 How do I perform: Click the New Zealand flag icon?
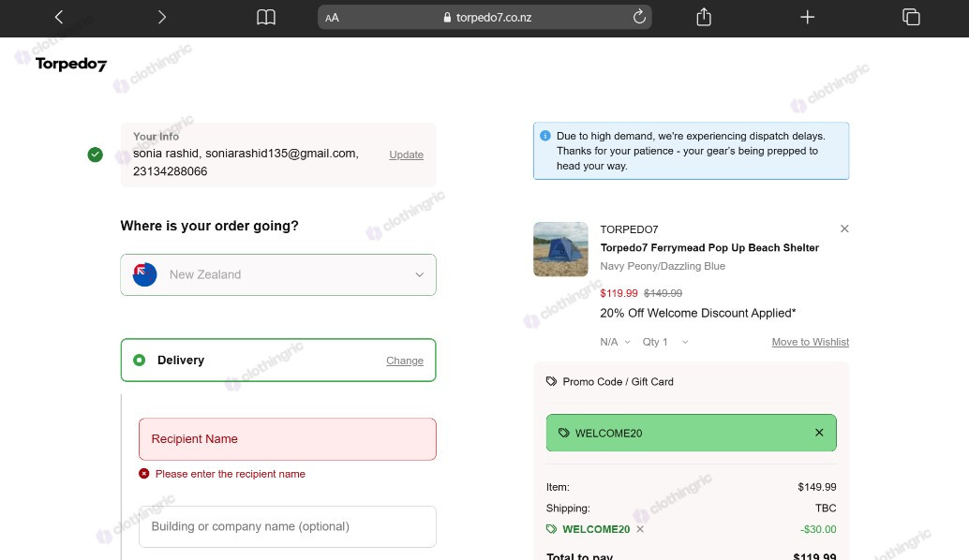[144, 274]
